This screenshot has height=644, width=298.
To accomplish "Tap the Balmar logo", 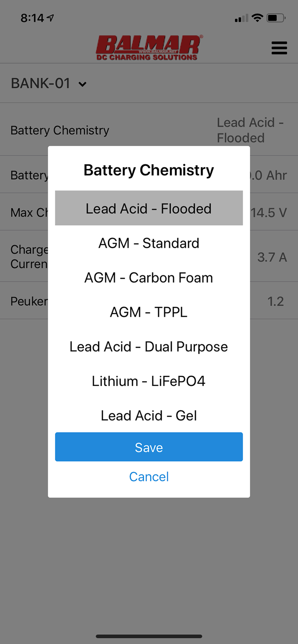I will click(149, 48).
